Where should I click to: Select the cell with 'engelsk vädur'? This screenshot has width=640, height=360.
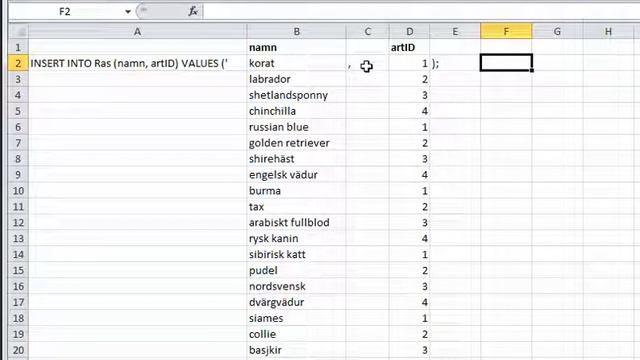click(297, 175)
